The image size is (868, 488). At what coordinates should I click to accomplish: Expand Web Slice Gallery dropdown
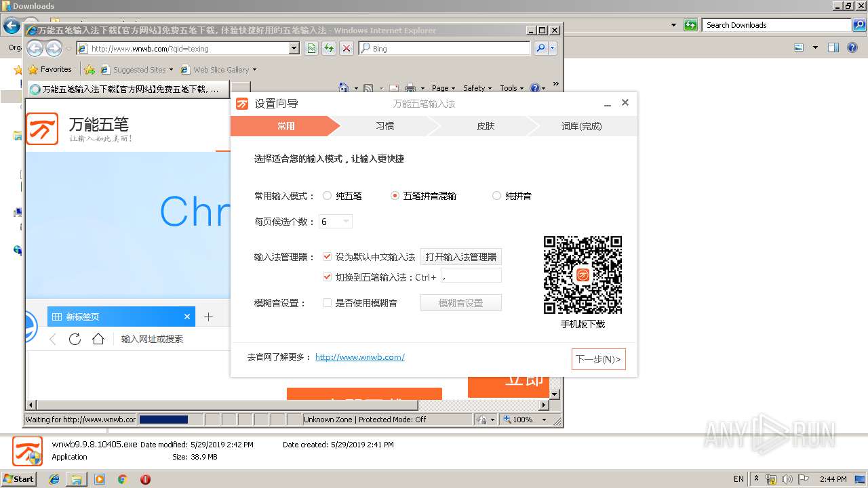pyautogui.click(x=254, y=70)
